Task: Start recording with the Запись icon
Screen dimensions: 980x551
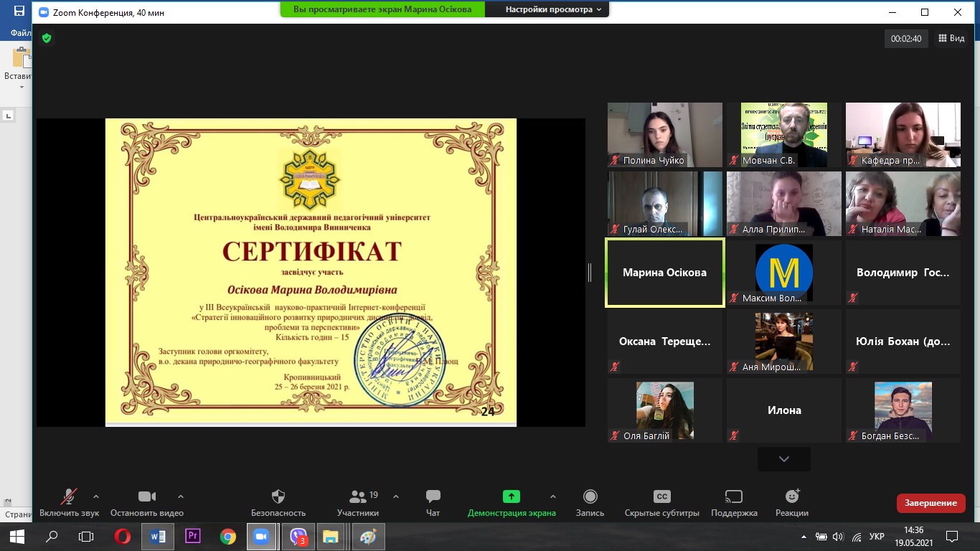Action: click(590, 497)
